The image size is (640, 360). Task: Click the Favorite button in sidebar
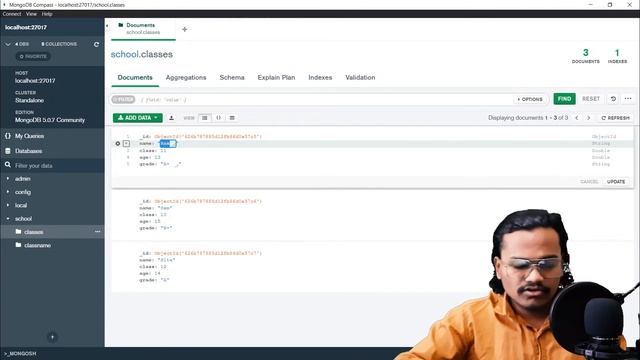tap(33, 56)
